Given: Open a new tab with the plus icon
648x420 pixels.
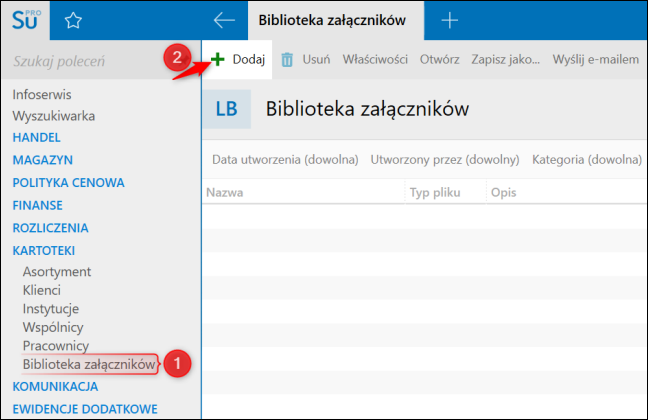Looking at the screenshot, I should pos(449,20).
